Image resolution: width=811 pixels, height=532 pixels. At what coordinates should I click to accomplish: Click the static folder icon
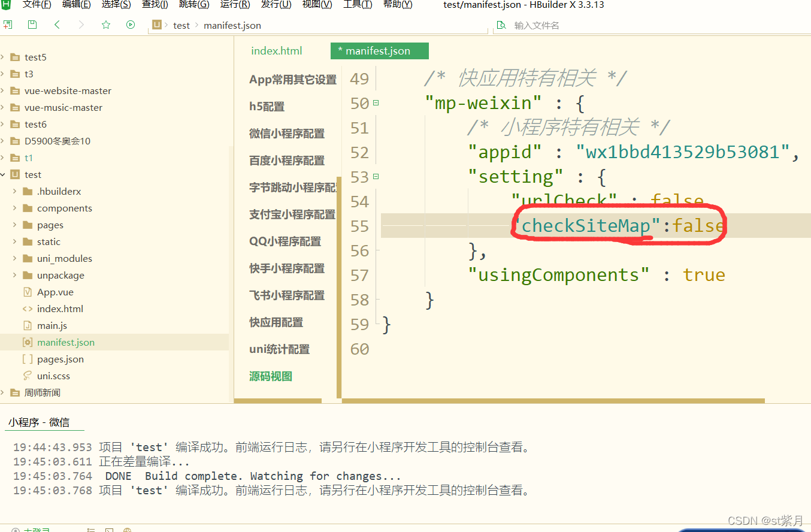click(x=27, y=241)
